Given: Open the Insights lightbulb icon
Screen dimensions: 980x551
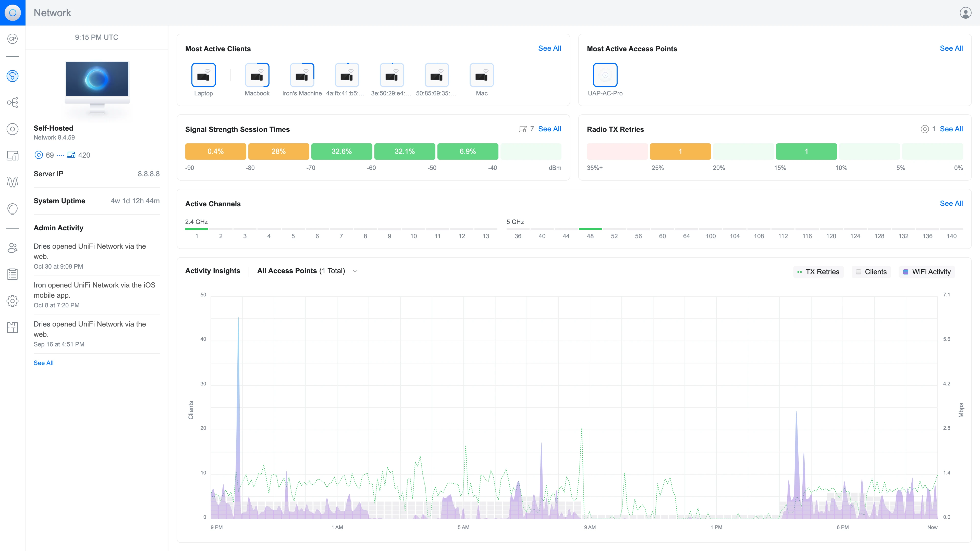Looking at the screenshot, I should pos(13,209).
